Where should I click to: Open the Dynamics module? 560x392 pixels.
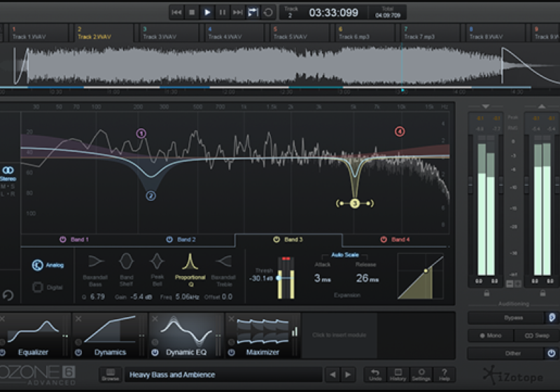110,335
